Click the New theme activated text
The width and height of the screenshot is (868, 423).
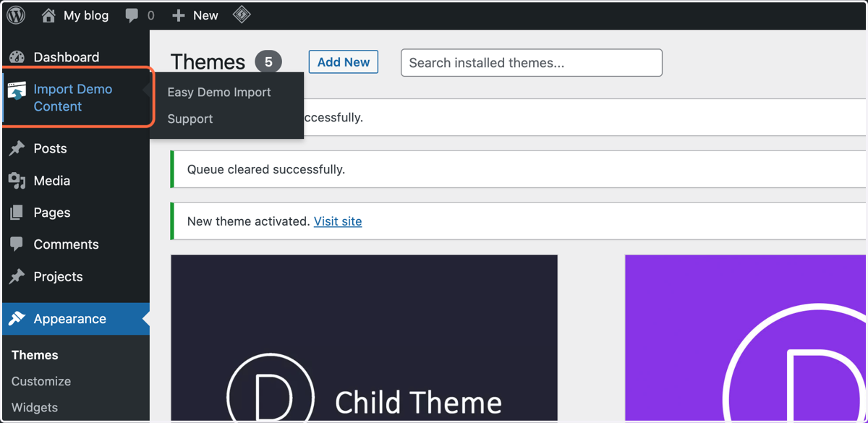[x=249, y=221]
